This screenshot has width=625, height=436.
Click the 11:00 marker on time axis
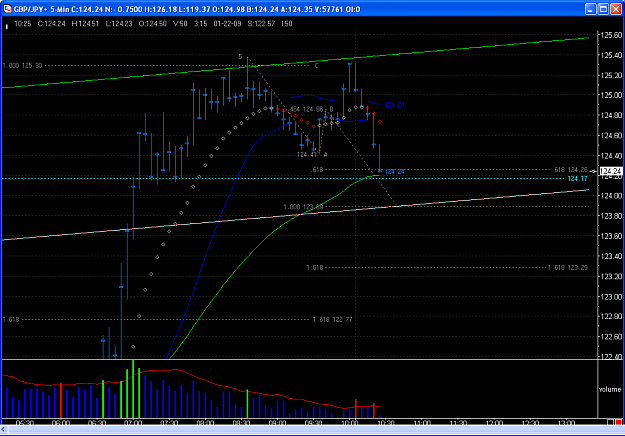pyautogui.click(x=422, y=422)
